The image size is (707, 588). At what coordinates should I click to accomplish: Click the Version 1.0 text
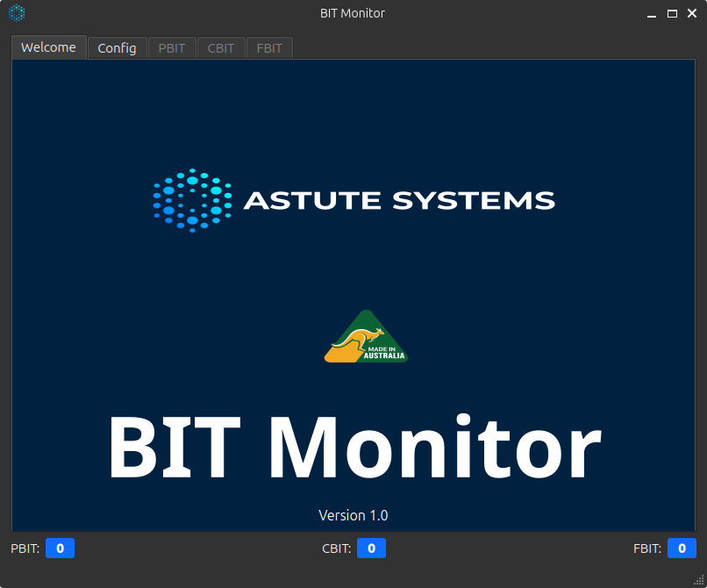point(353,515)
